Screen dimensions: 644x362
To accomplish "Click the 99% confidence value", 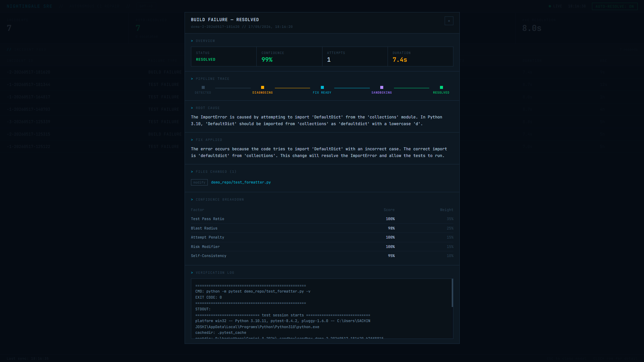I will 267,60.
